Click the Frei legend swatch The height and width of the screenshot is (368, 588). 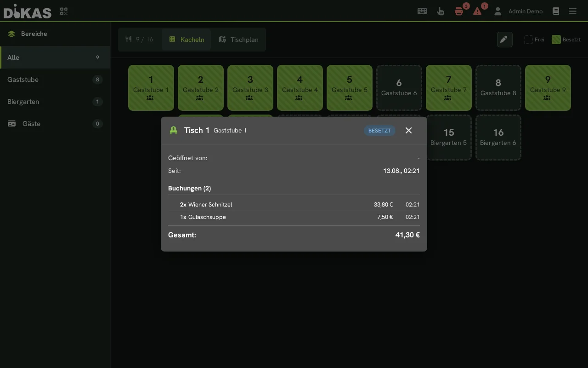coord(528,40)
